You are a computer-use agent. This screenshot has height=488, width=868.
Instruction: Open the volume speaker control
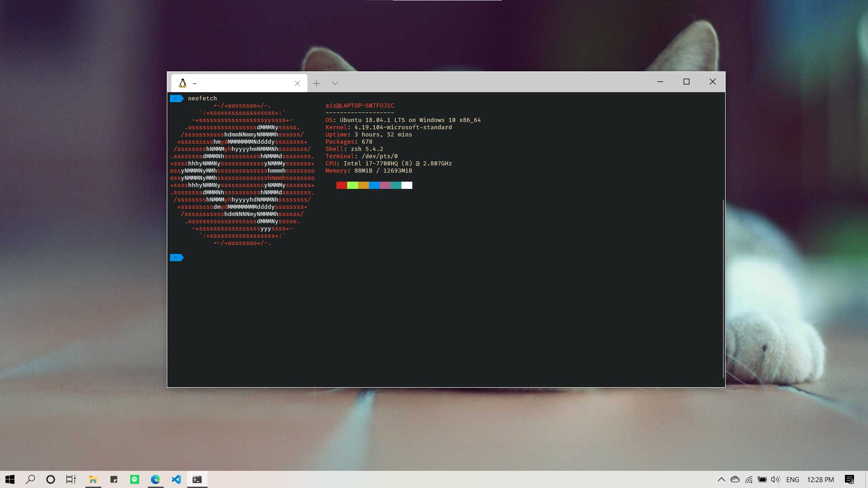click(775, 479)
